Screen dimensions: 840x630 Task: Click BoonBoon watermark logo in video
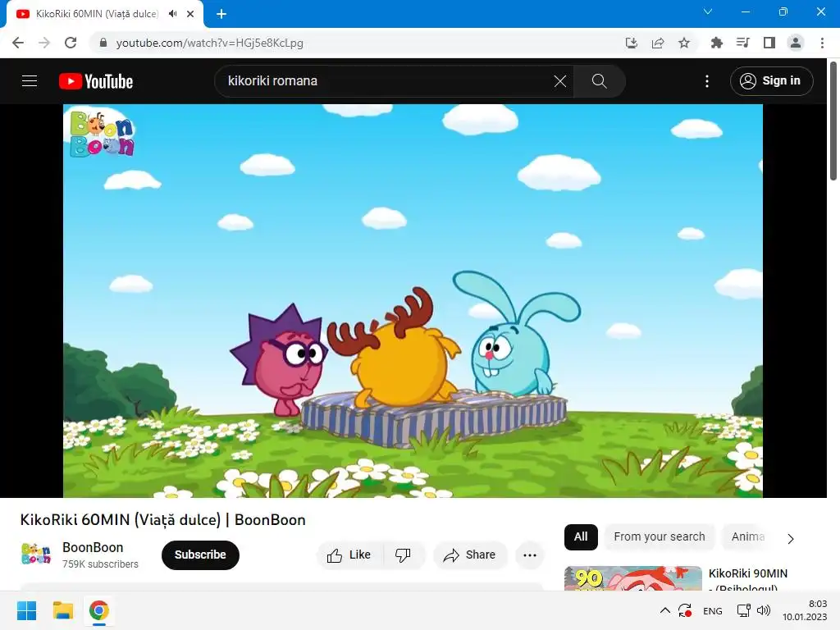[102, 134]
